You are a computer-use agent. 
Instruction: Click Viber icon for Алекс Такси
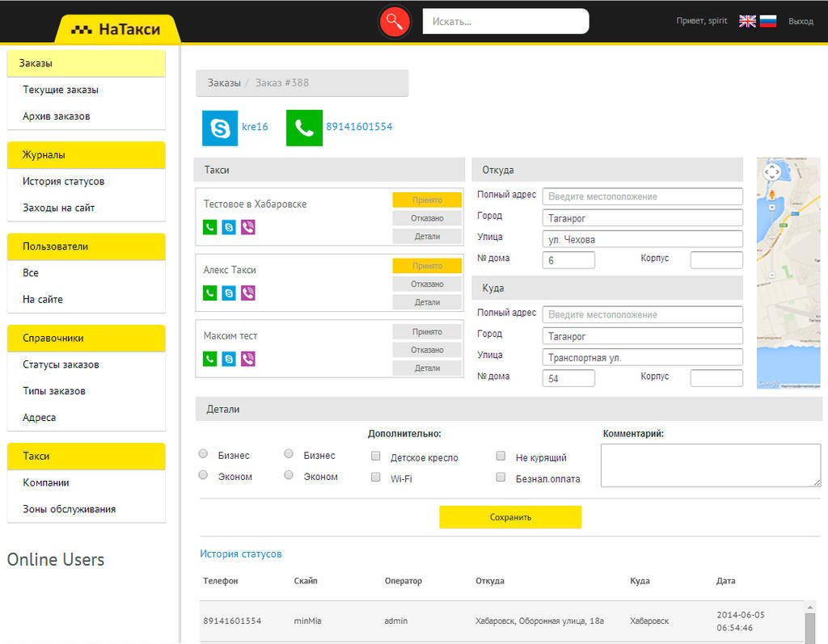click(x=248, y=293)
